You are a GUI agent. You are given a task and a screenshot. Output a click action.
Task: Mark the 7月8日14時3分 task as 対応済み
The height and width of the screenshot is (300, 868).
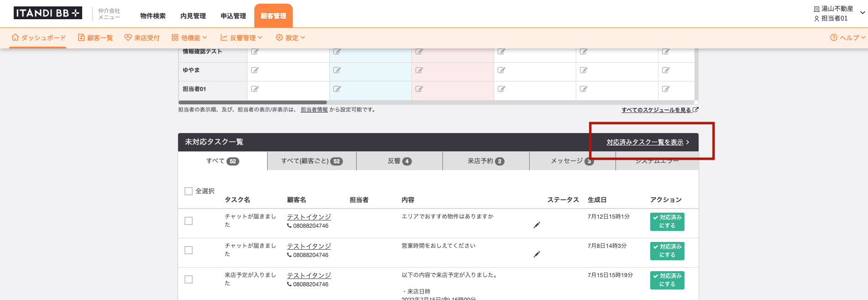tap(667, 251)
